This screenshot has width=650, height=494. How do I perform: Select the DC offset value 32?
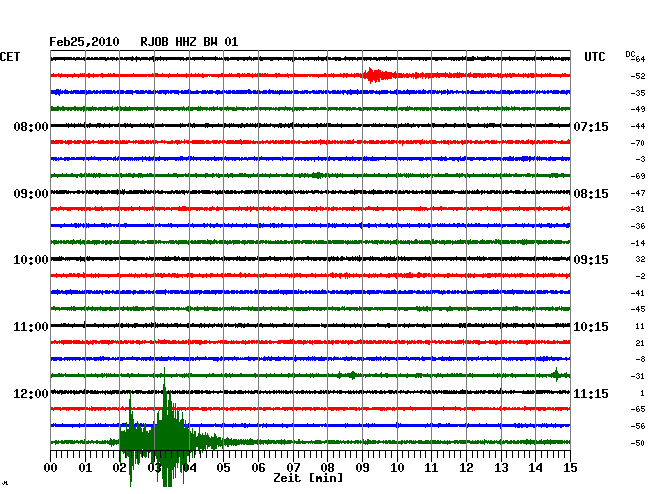click(x=640, y=259)
